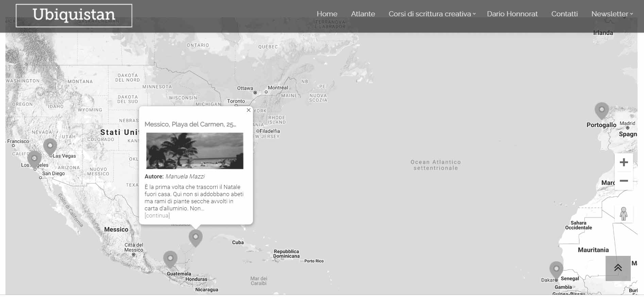Expand the Newsletter dropdown menu
The height and width of the screenshot is (297, 644).
point(612,14)
